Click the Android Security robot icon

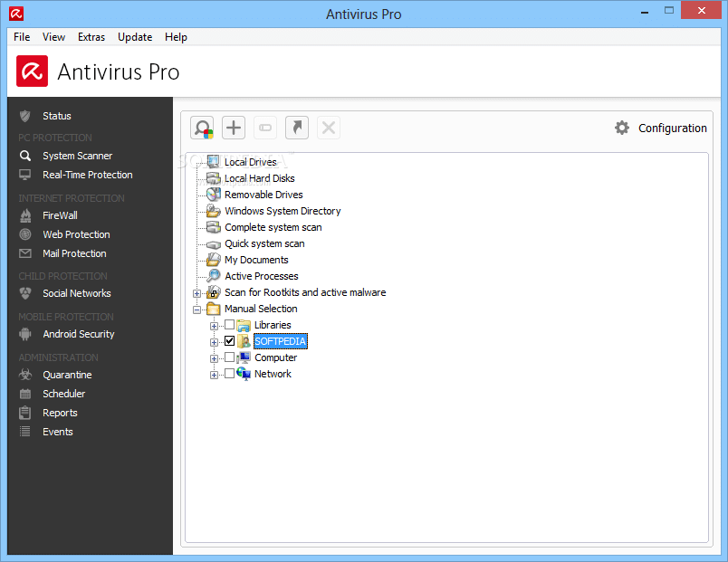tap(25, 334)
